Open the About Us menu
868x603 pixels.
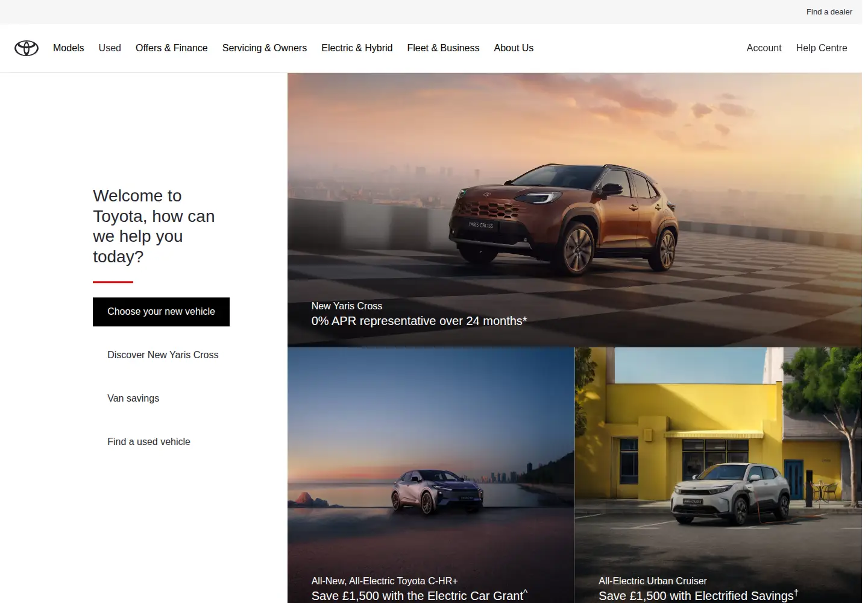pos(514,48)
